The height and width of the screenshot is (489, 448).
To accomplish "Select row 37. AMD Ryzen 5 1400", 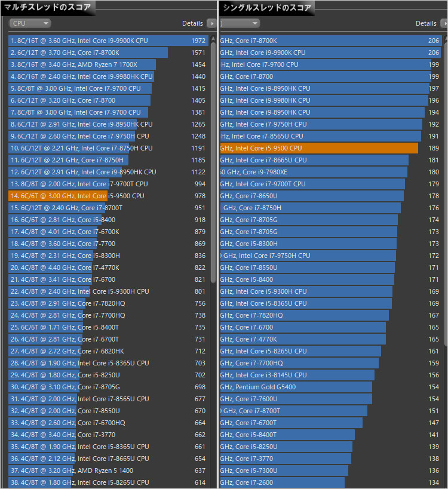I will pyautogui.click(x=108, y=470).
